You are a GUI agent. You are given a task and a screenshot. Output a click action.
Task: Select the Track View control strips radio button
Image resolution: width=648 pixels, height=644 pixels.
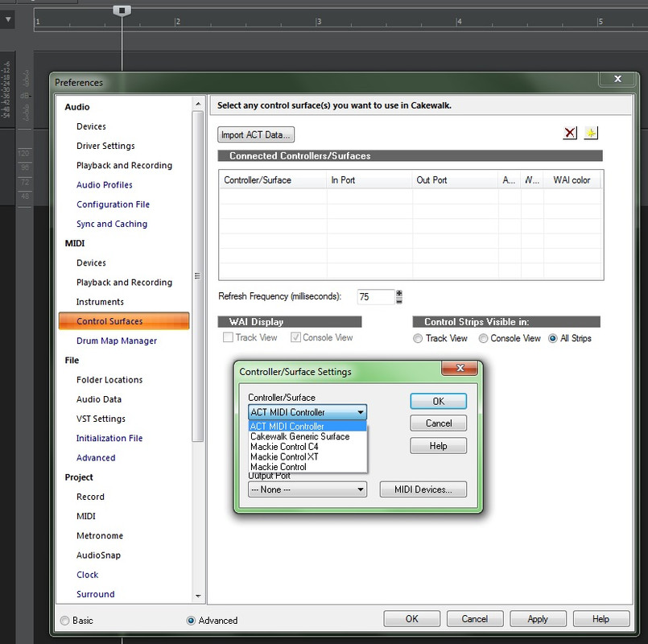(x=418, y=338)
